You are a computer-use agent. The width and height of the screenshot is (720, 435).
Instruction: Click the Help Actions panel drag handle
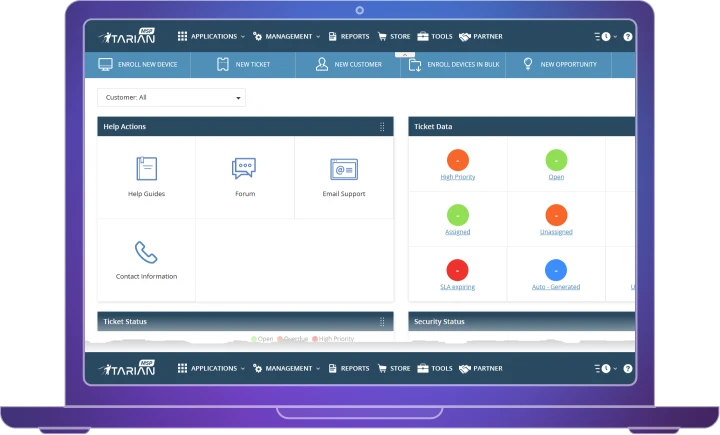coord(382,127)
